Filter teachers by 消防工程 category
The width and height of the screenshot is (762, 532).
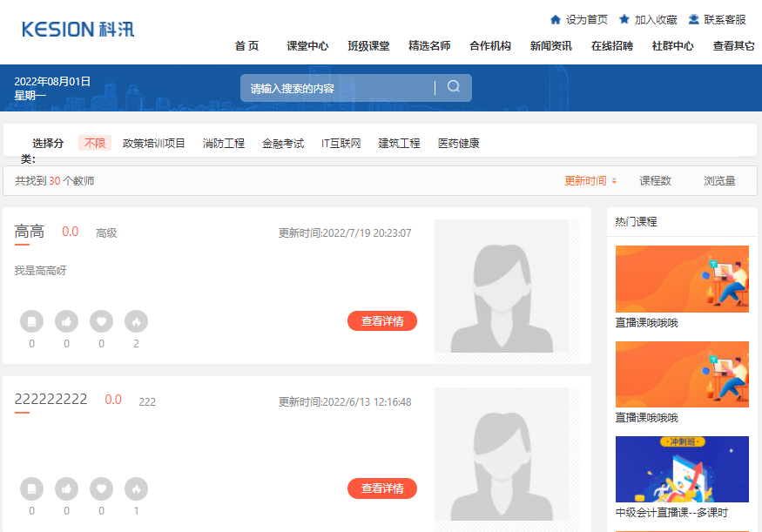[x=224, y=144]
